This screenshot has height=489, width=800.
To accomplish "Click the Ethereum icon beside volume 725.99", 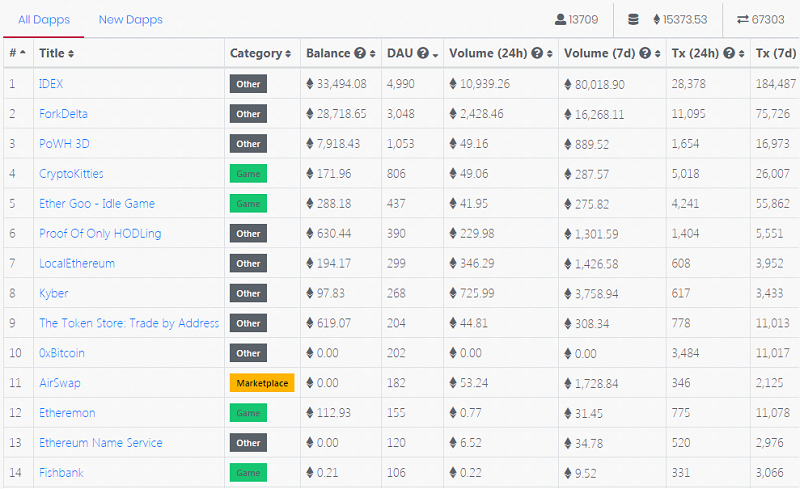I will pos(453,293).
